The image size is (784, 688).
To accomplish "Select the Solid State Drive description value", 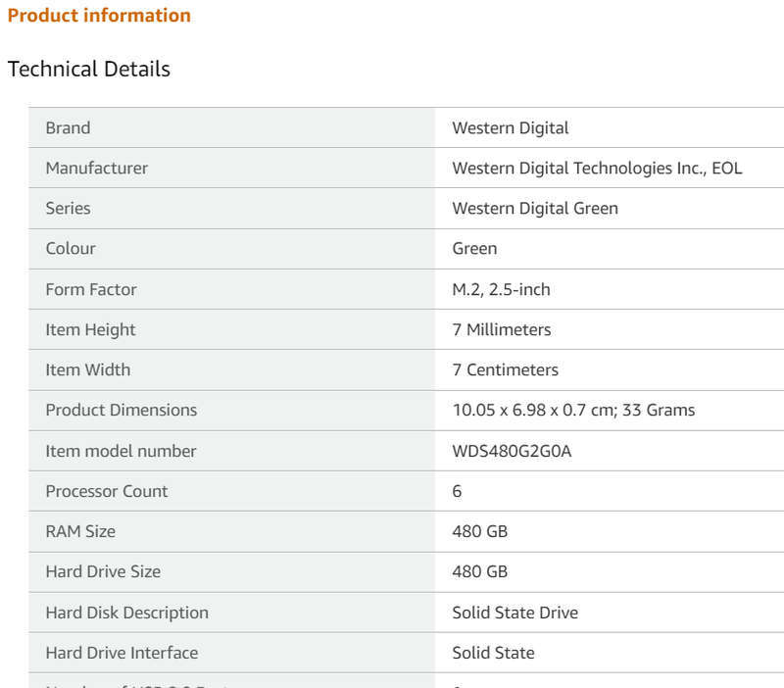I will click(514, 614).
